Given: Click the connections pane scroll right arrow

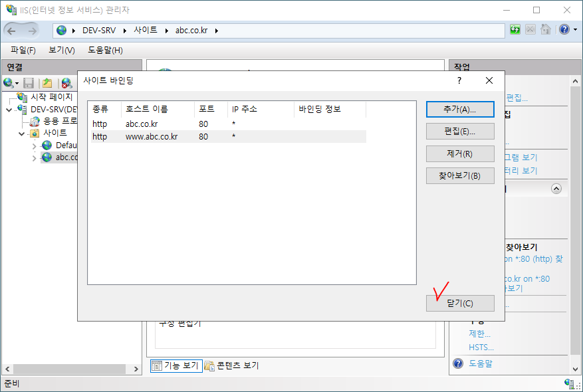Looking at the screenshot, I should click(x=136, y=369).
